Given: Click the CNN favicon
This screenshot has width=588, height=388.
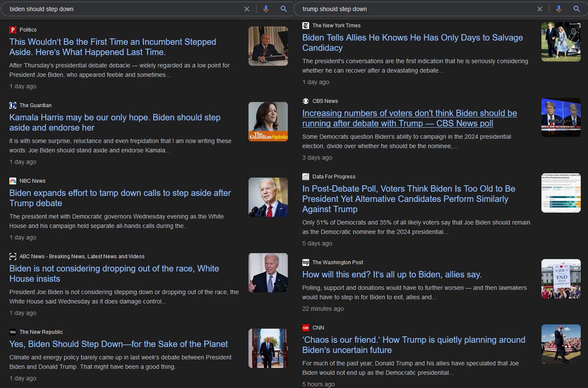Looking at the screenshot, I should (306, 328).
